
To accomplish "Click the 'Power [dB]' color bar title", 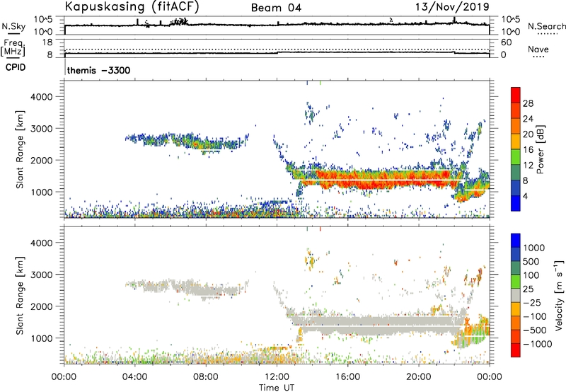I will (540, 149).
